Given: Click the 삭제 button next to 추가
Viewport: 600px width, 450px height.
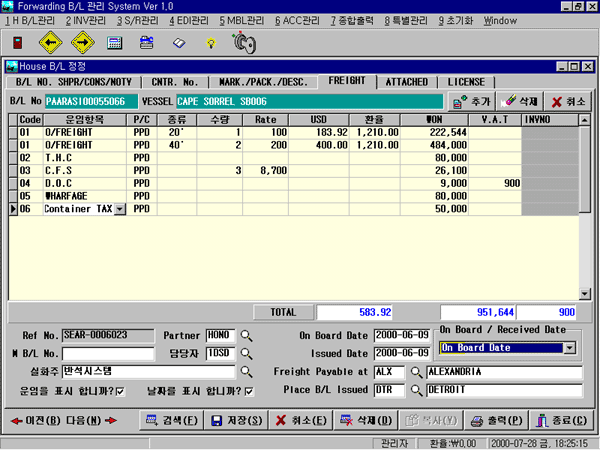Looking at the screenshot, I should [520, 102].
